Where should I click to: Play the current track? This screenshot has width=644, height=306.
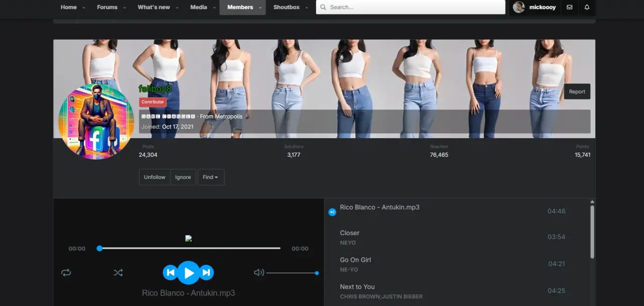click(x=189, y=273)
